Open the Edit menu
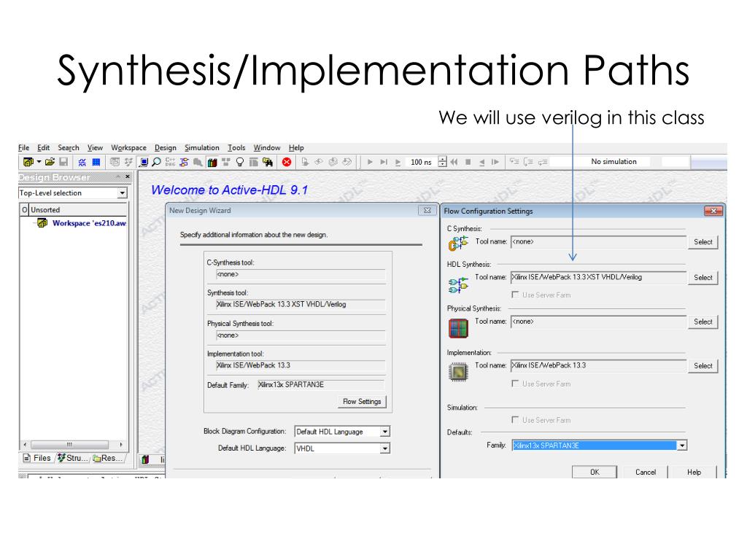The image size is (747, 560). (x=43, y=147)
